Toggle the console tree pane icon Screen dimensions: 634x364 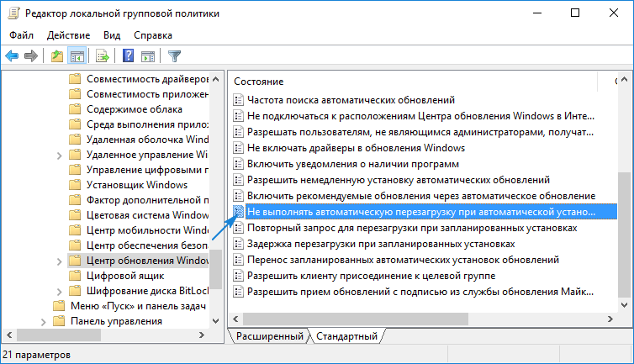coord(77,56)
